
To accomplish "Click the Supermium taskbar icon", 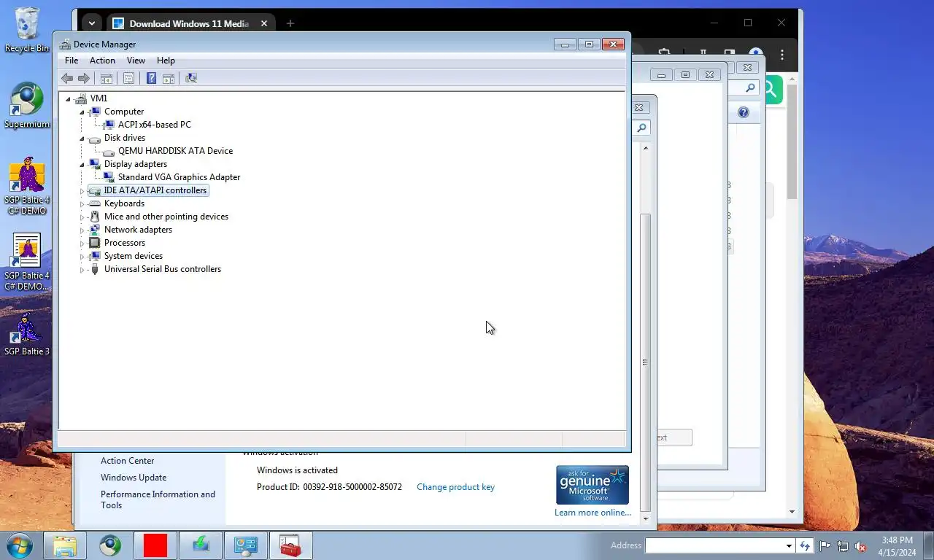I will (x=110, y=545).
